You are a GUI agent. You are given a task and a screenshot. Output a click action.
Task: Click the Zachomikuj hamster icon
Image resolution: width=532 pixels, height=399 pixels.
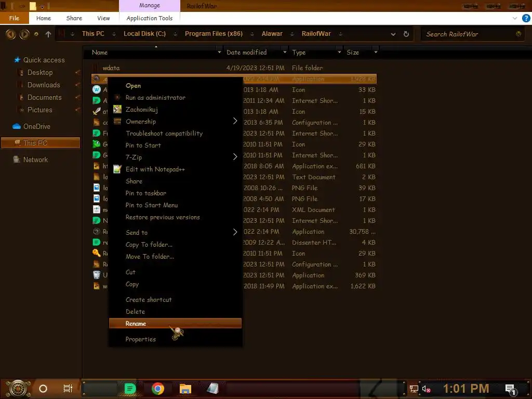click(x=117, y=109)
